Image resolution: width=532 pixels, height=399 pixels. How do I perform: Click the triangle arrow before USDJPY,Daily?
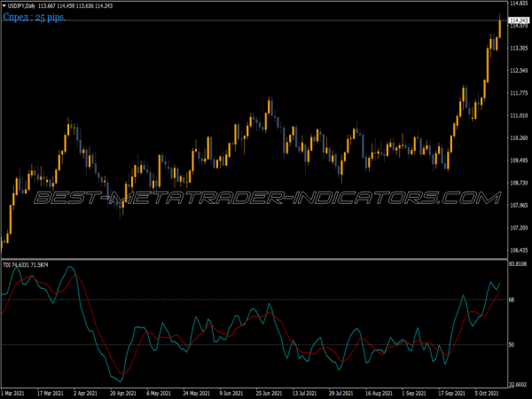coord(4,6)
